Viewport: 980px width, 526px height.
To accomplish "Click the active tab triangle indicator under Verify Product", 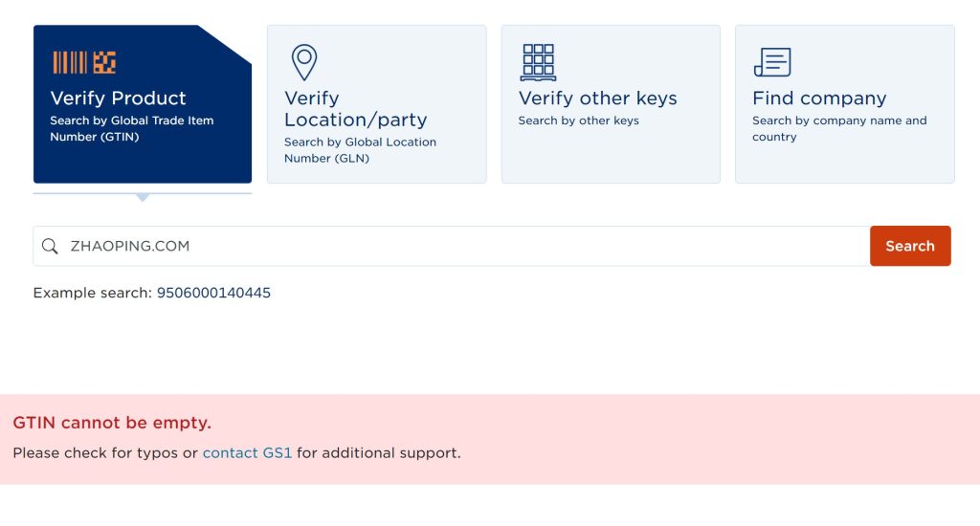I will click(x=143, y=197).
